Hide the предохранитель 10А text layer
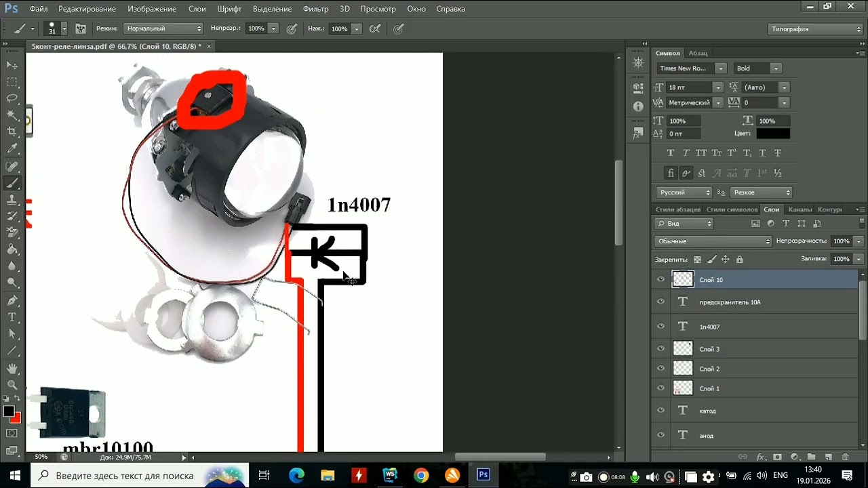Viewport: 868px width, 488px height. point(661,302)
